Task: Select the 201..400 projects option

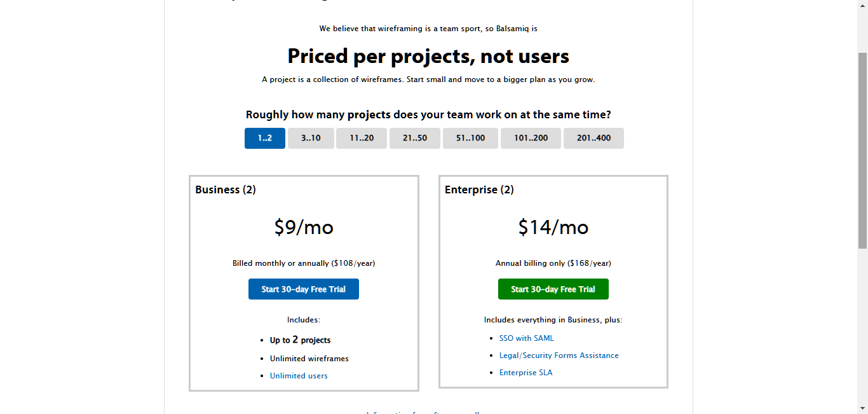Action: 593,139
